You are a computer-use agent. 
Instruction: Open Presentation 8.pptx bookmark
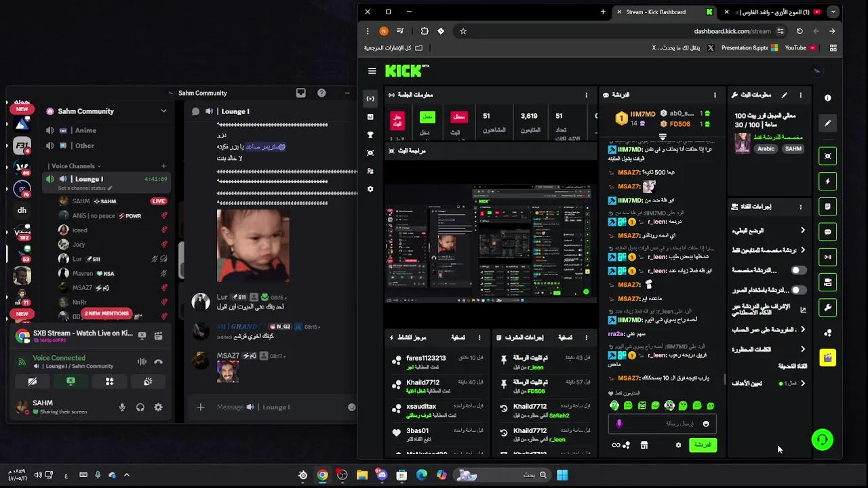click(749, 48)
